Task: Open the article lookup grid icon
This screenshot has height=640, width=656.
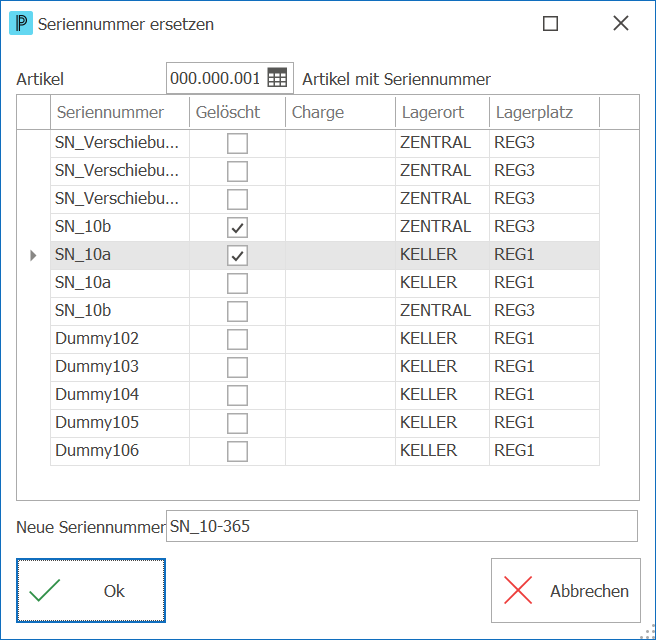Action: point(277,78)
